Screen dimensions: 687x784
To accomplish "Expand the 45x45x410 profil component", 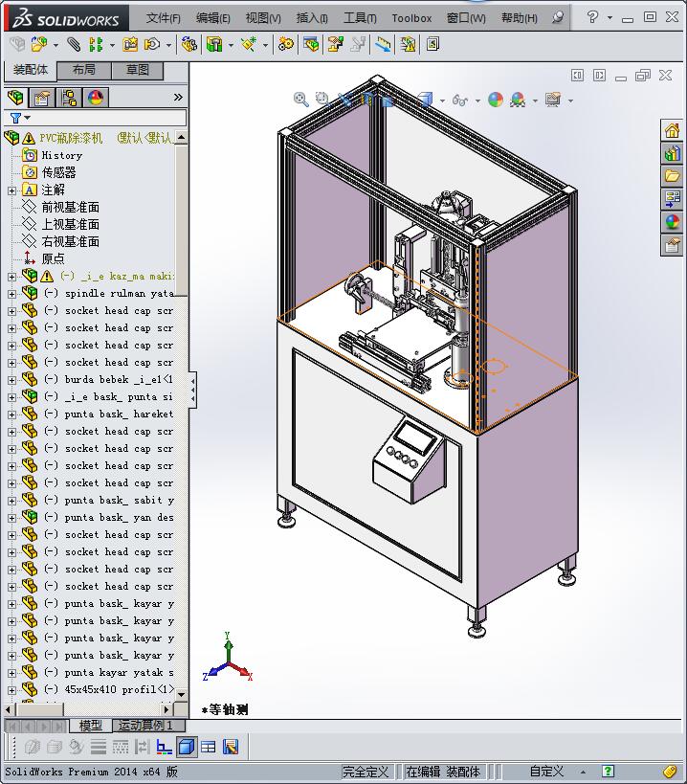I will [x=12, y=690].
